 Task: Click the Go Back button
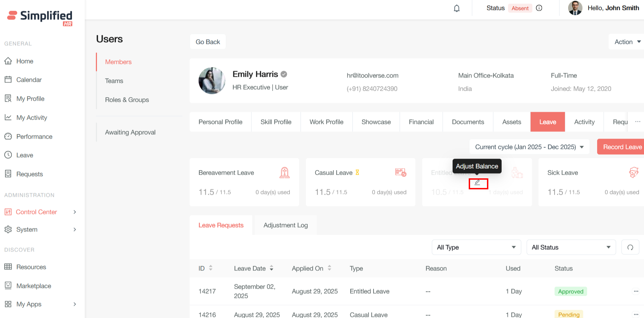(x=208, y=42)
